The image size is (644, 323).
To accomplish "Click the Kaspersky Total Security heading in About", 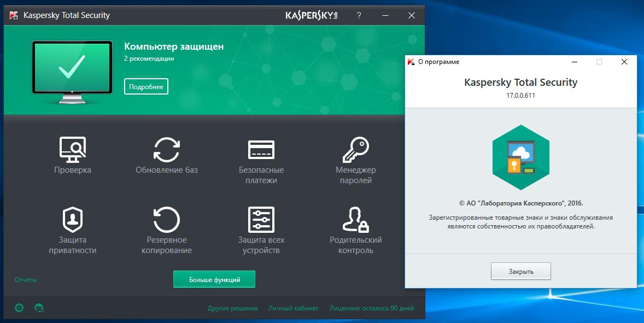I will (x=521, y=82).
